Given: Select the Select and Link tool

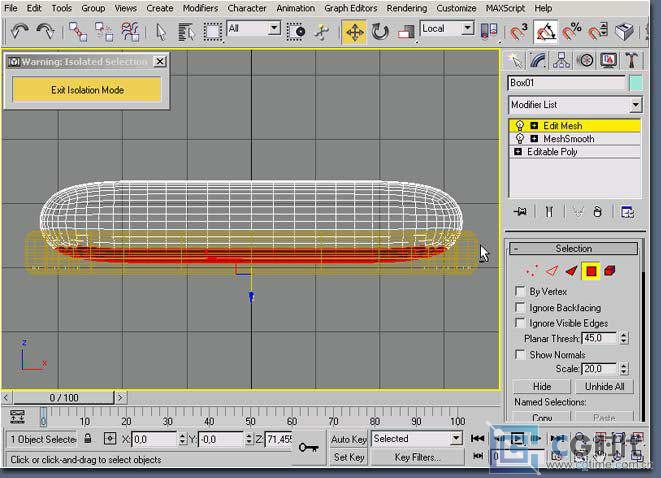Looking at the screenshot, I should coord(78,32).
